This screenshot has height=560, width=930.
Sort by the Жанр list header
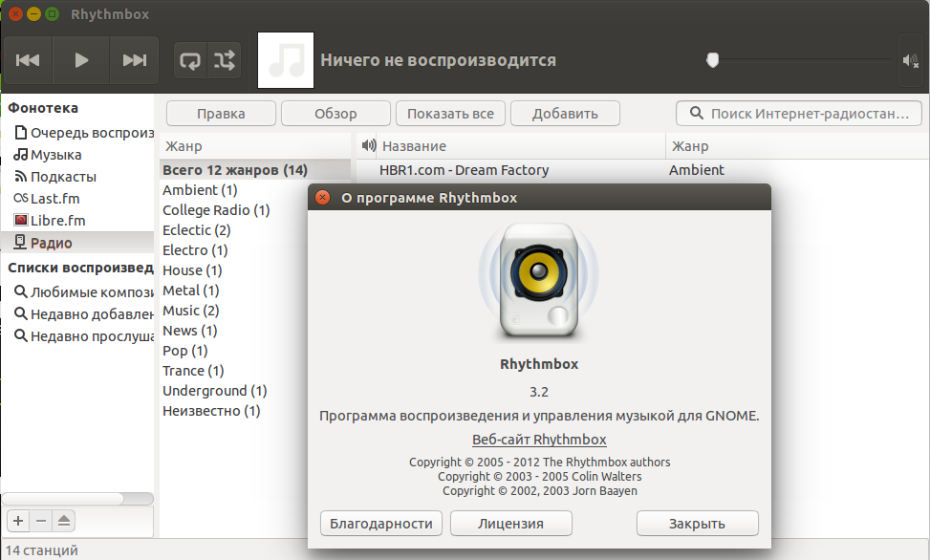pyautogui.click(x=255, y=146)
